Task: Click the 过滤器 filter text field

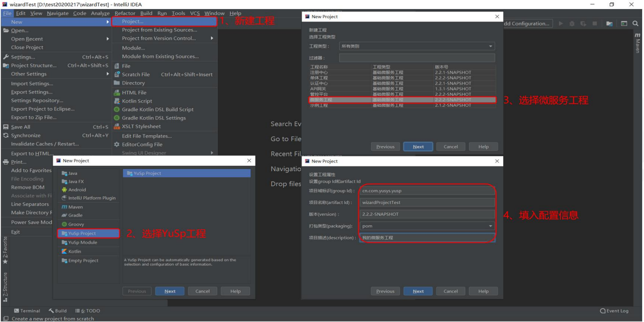Action: 416,58
